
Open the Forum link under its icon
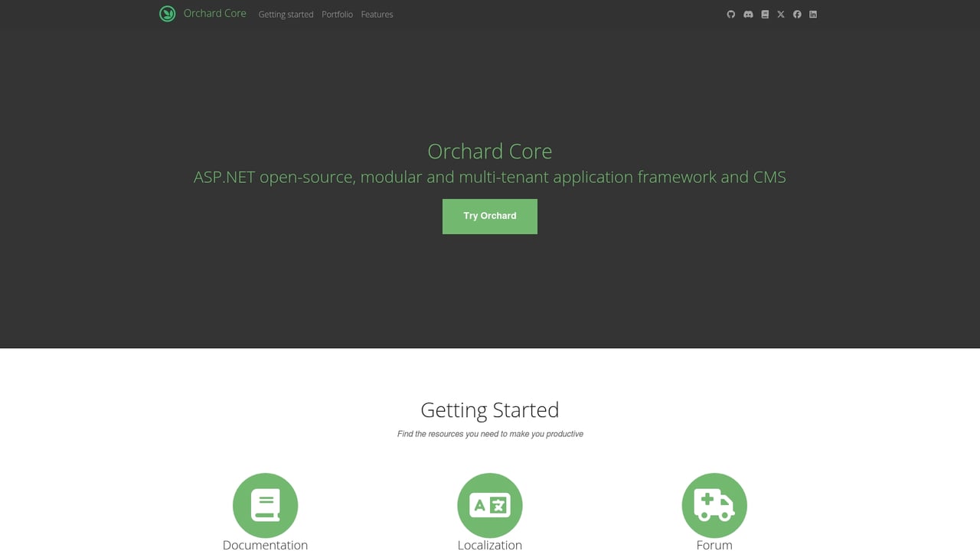pyautogui.click(x=714, y=545)
